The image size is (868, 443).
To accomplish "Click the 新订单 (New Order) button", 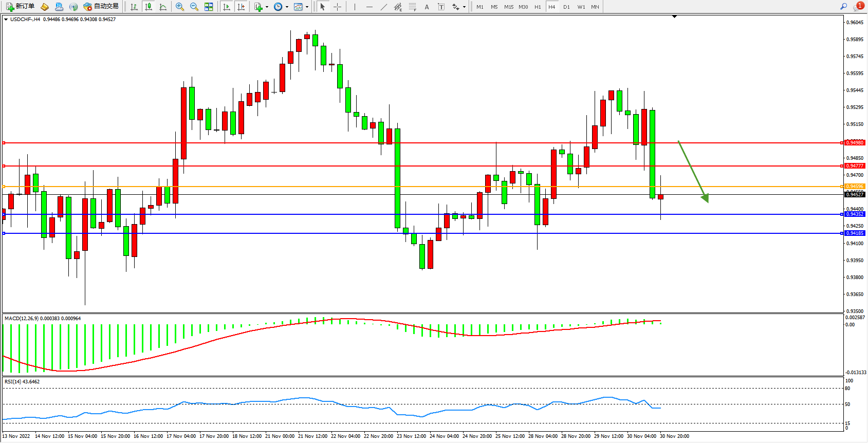I will click(21, 7).
